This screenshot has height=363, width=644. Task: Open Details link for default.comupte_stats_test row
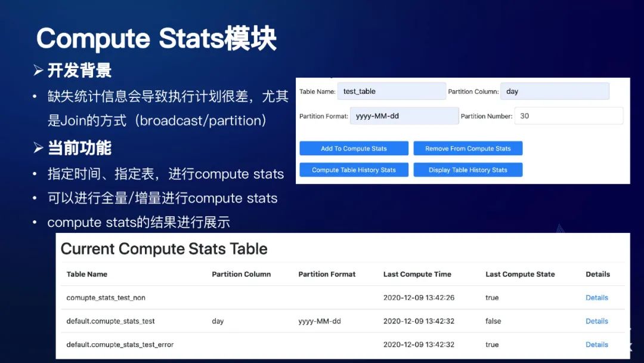coord(596,321)
